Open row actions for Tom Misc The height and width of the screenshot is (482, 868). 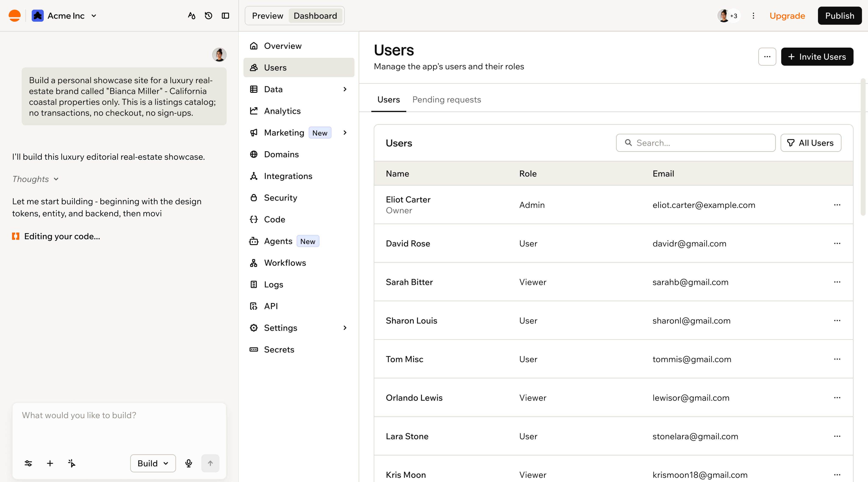coord(837,359)
